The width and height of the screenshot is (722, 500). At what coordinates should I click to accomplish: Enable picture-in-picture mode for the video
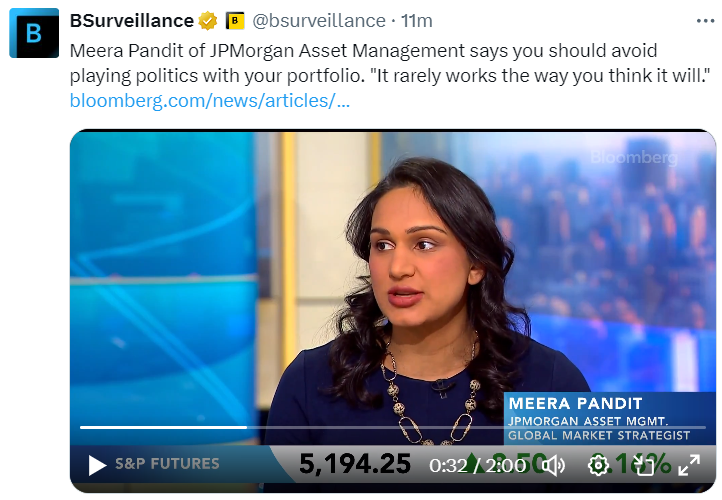tap(645, 465)
